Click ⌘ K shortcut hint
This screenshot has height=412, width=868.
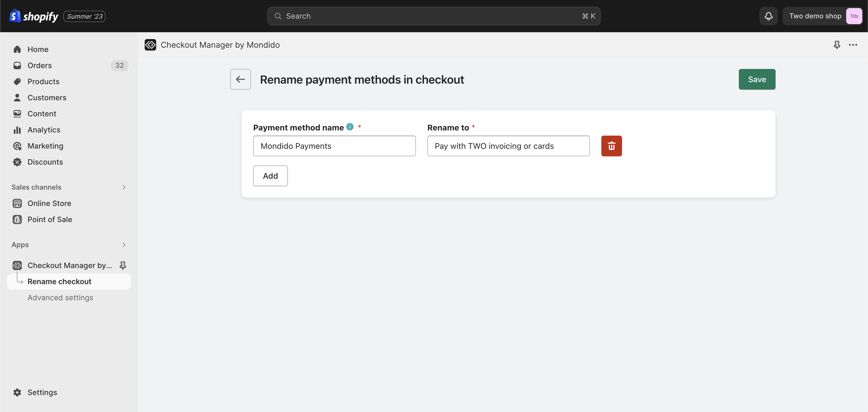589,16
